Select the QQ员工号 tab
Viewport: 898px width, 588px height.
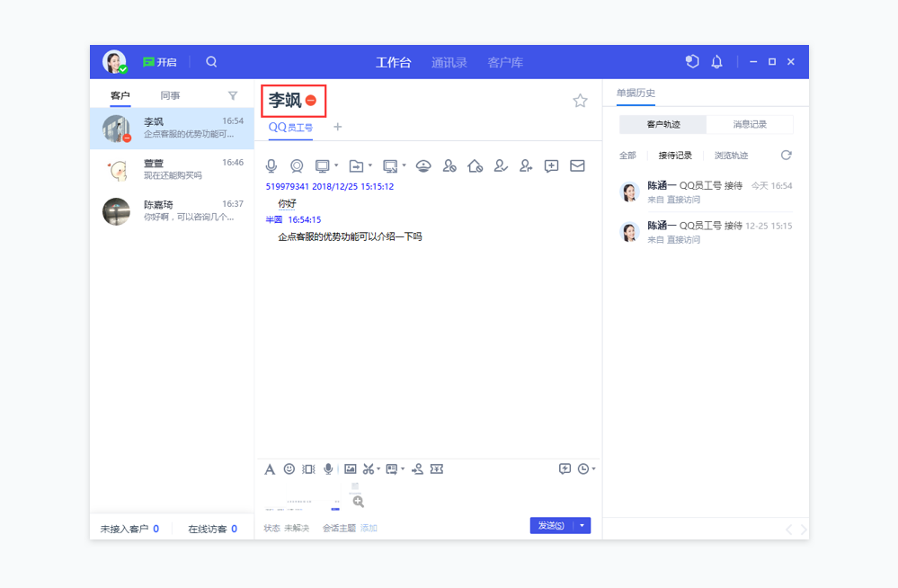click(290, 128)
